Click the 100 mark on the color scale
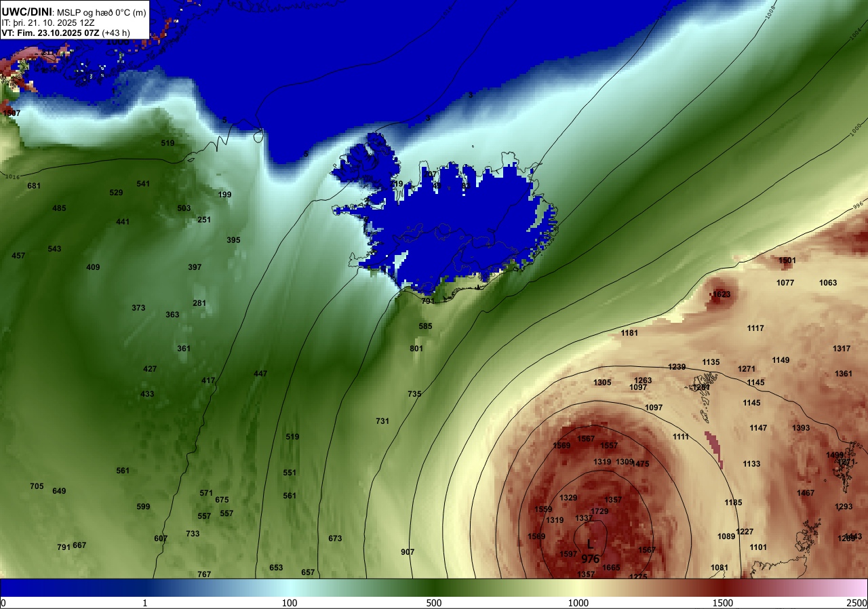The image size is (868, 609). point(290,603)
